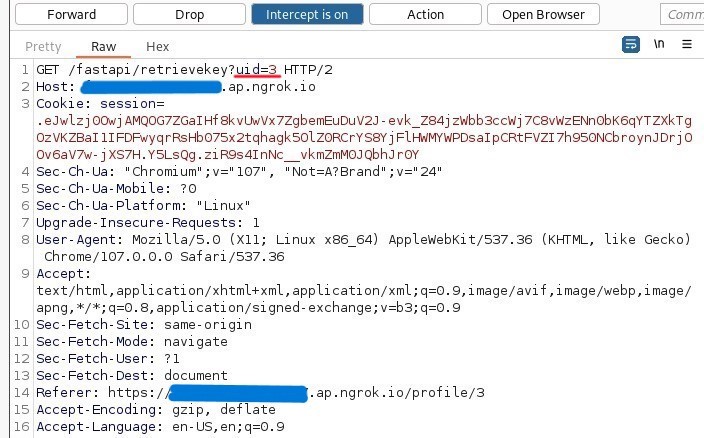The width and height of the screenshot is (704, 438).
Task: Open the hamburger editor options menu
Action: pos(687,45)
